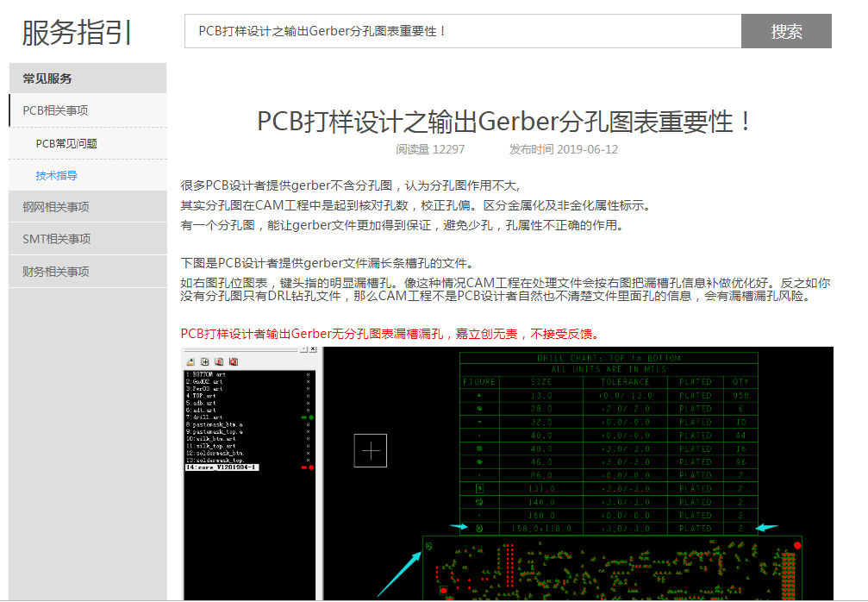This screenshot has height=602, width=868.
Task: Focus the search input field at the top
Action: coord(462,31)
